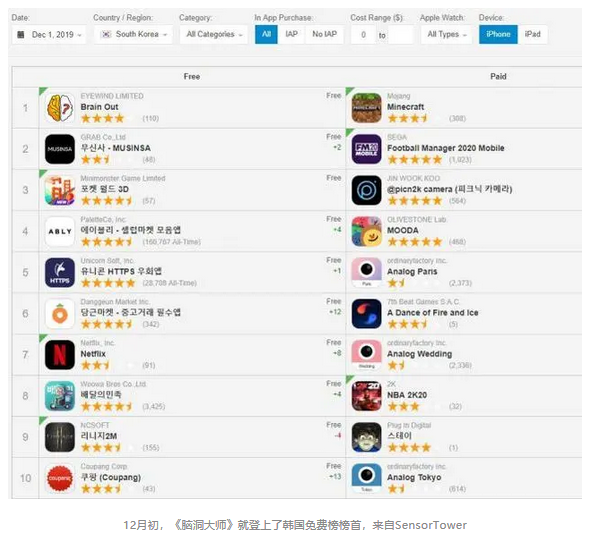Click the Paid column header
Viewport: 592px width, 537px height.
click(498, 76)
